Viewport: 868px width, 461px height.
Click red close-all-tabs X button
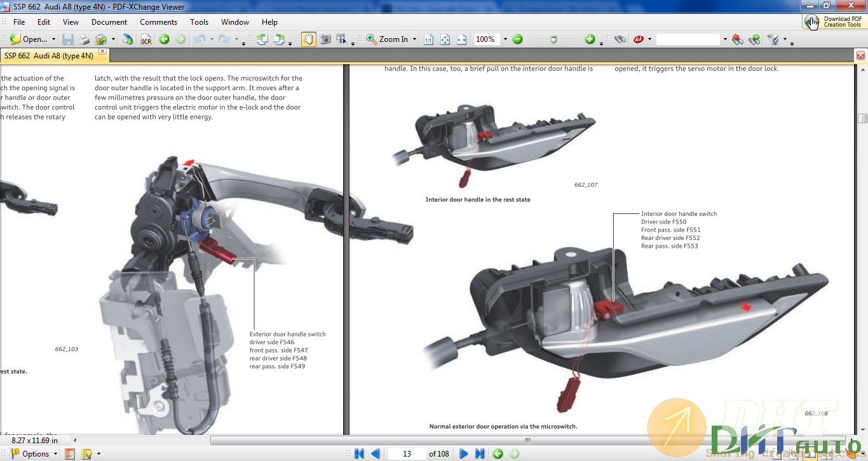point(860,56)
